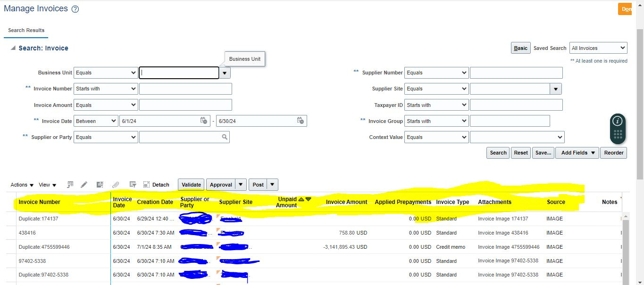Open the Saved Search All Invoices dropdown

(598, 48)
